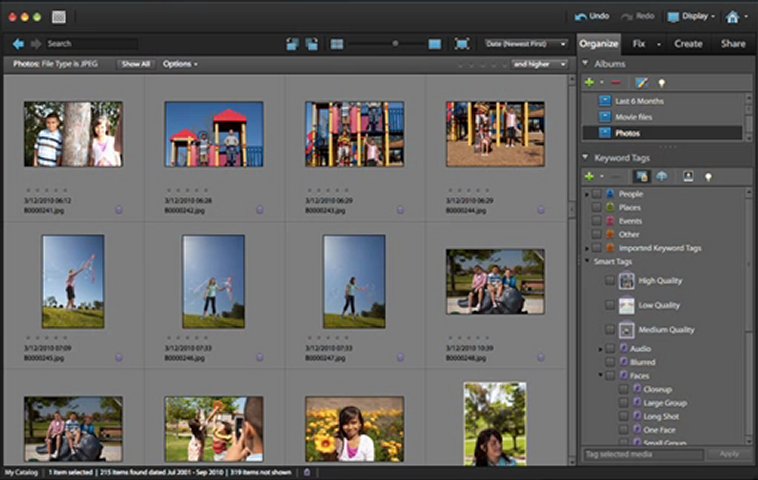This screenshot has width=758, height=480.
Task: Switch to single photo view icon
Action: 435,44
